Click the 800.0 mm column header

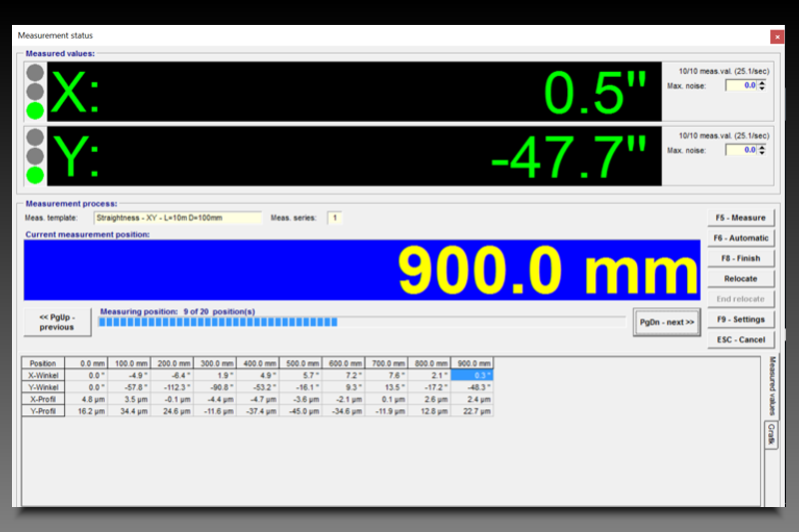(429, 363)
